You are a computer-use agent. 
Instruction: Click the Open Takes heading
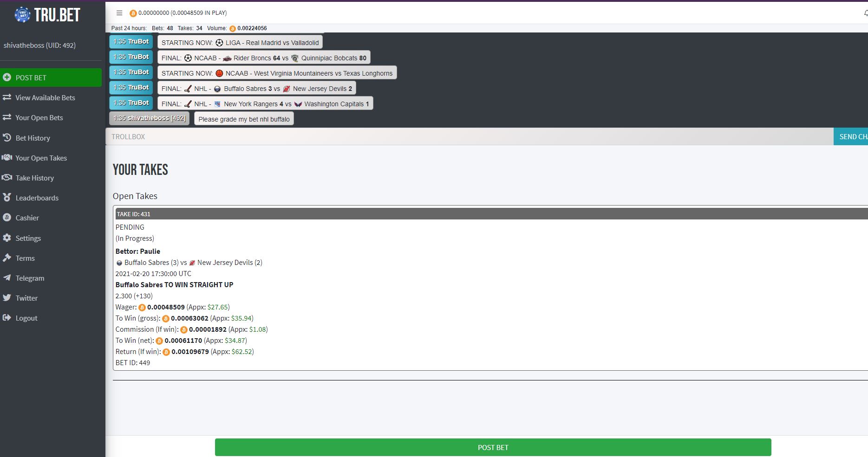[x=135, y=196]
